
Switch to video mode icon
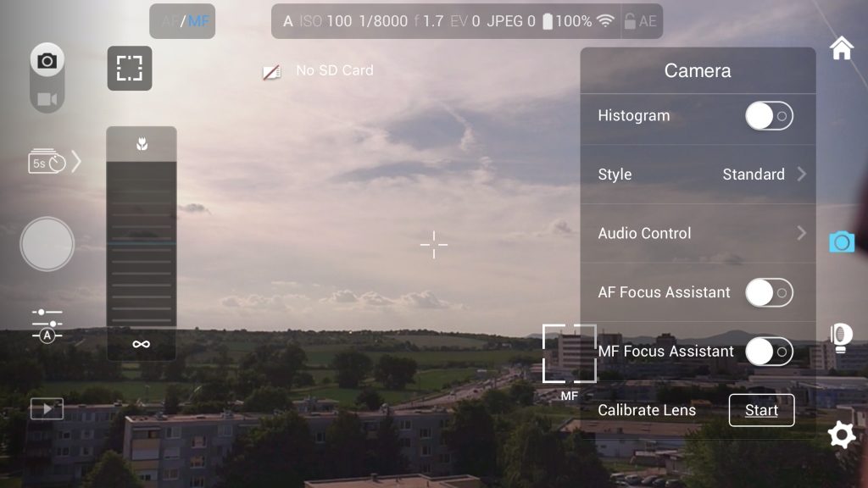coord(47,99)
